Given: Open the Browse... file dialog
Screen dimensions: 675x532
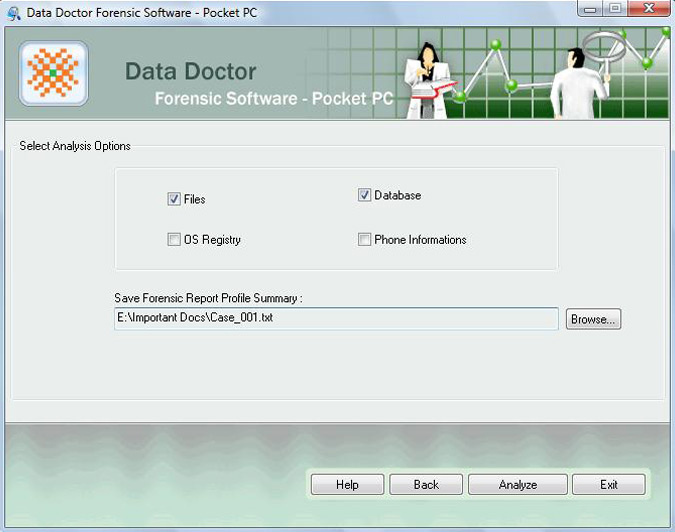Looking at the screenshot, I should coord(593,319).
